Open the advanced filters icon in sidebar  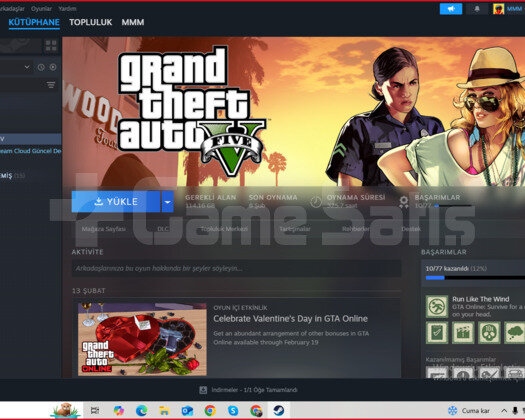(51, 85)
